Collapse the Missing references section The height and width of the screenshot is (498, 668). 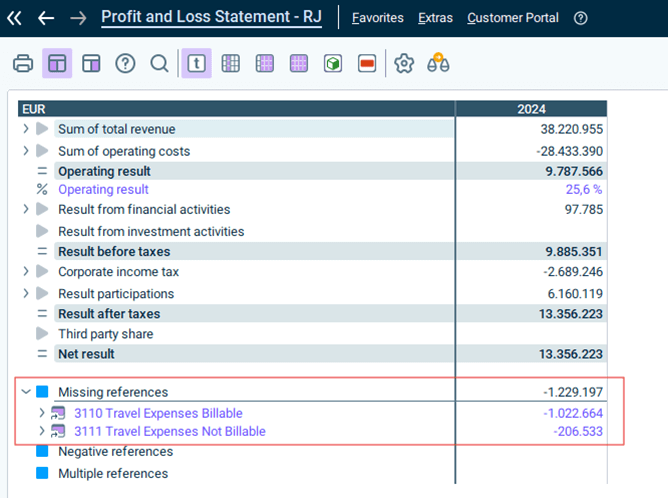coord(26,391)
